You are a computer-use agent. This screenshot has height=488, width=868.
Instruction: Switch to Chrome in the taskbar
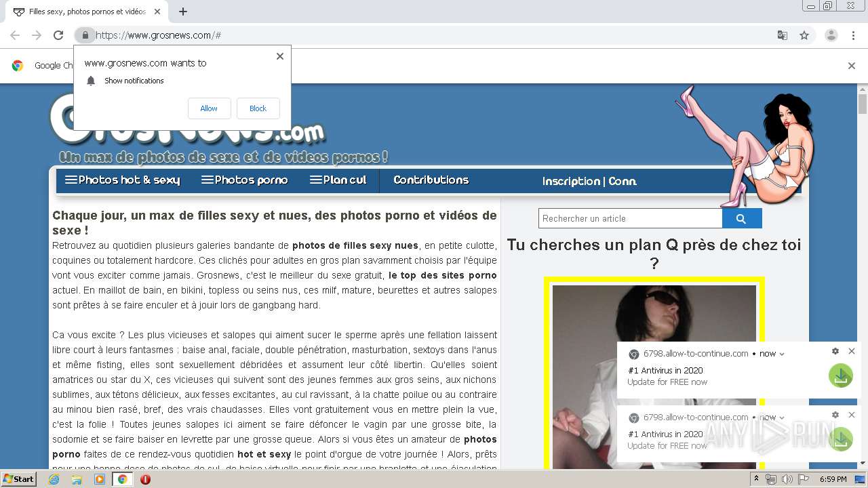(x=123, y=479)
